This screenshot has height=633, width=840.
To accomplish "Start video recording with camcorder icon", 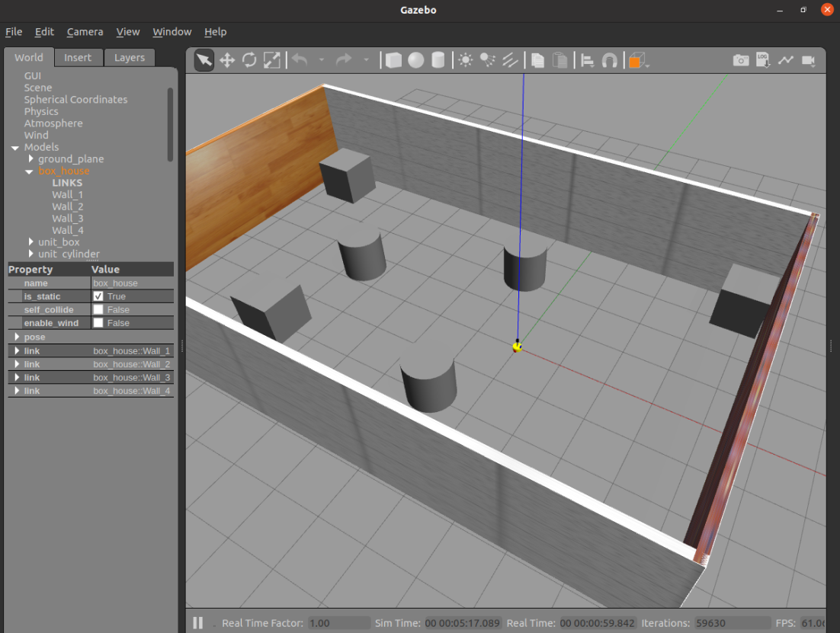I will 809,60.
